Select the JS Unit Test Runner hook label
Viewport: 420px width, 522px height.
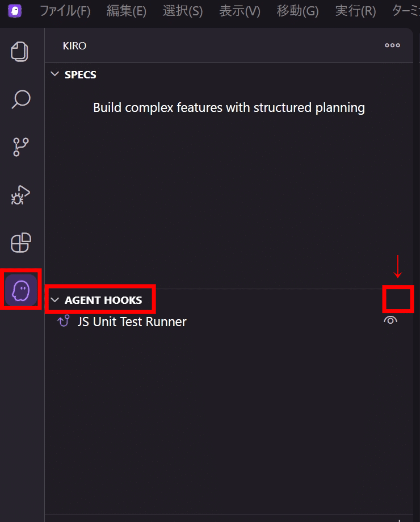pyautogui.click(x=132, y=321)
